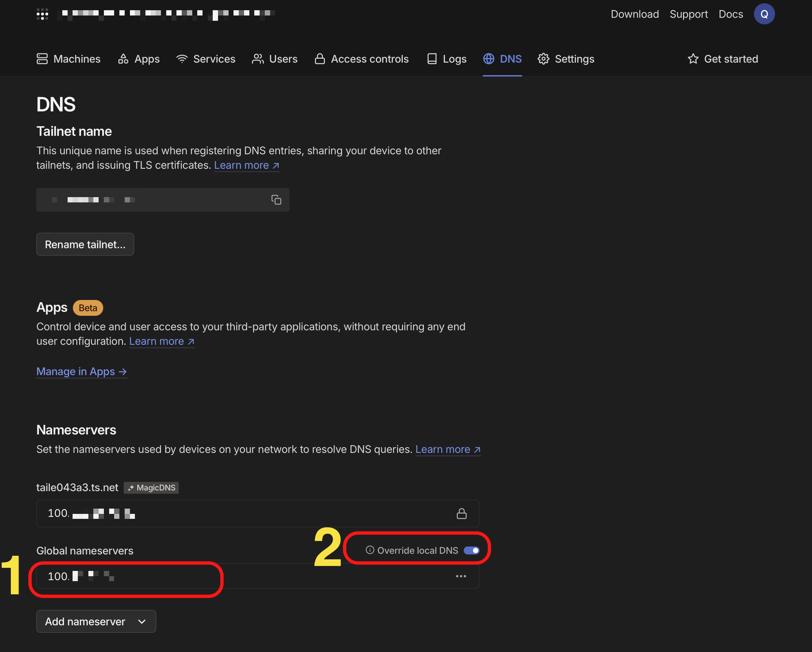Click the lock icon on MagicDNS nameserver
The image size is (812, 652).
click(460, 513)
